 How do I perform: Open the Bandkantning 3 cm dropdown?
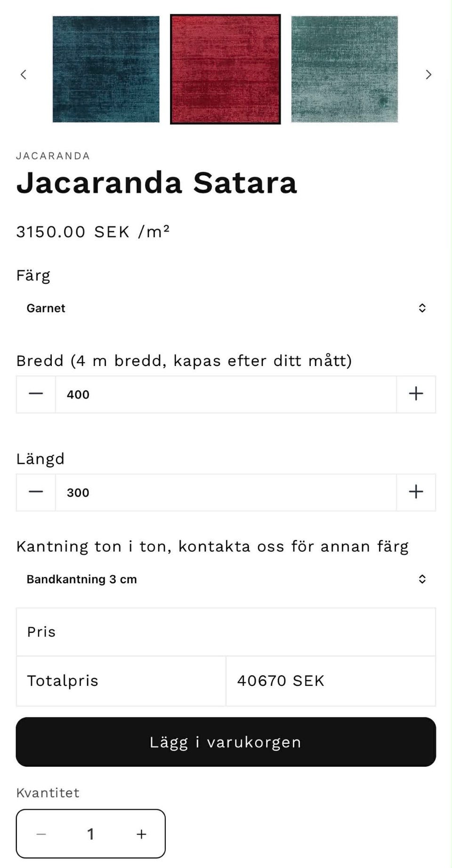point(226,579)
